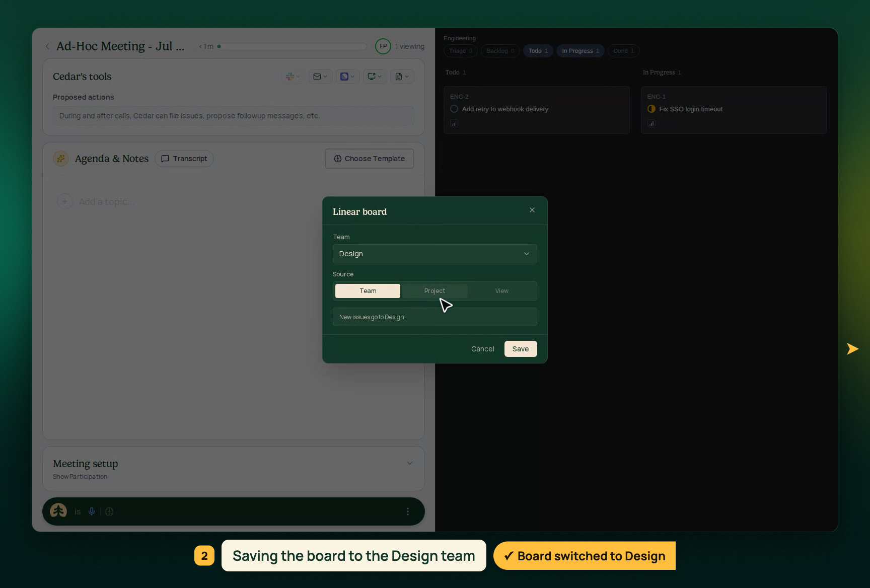This screenshot has width=870, height=588.
Task: Click the Todo column header
Action: (455, 72)
